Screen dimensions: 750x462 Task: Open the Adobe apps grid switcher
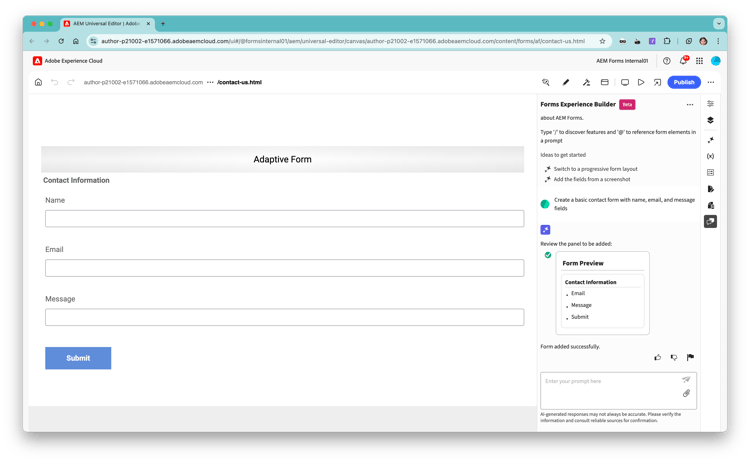pos(699,61)
